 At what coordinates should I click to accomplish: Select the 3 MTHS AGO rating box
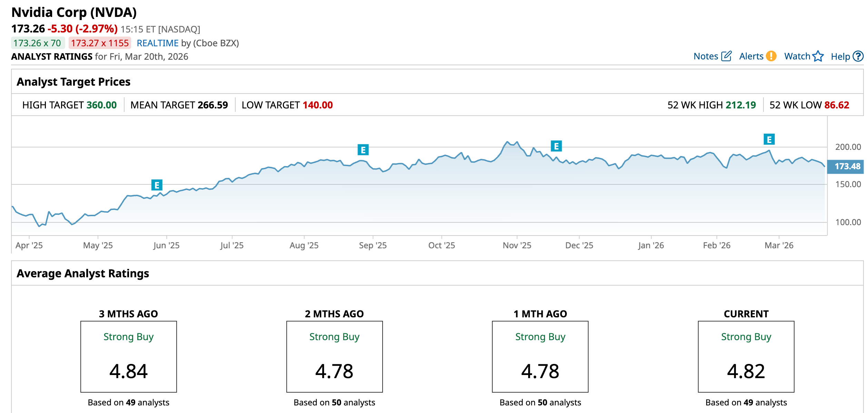click(129, 356)
